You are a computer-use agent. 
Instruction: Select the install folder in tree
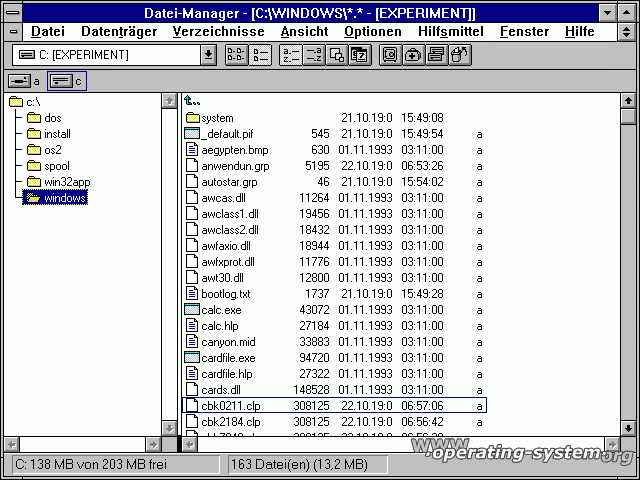pos(49,134)
